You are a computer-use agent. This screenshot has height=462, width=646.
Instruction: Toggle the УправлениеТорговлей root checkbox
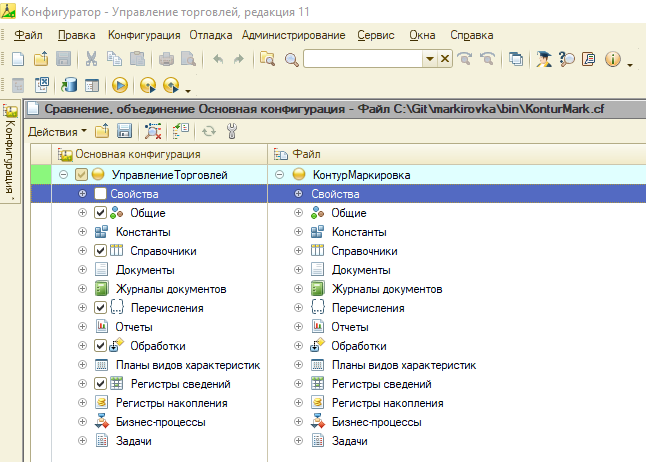tap(81, 175)
